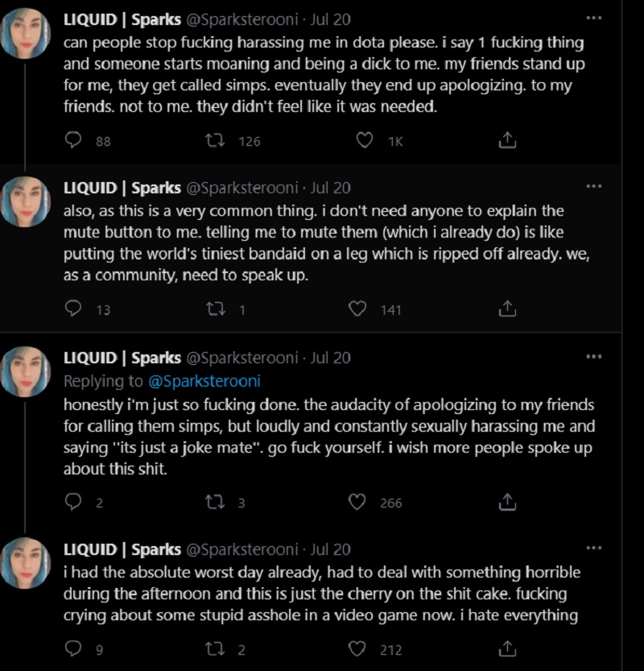The height and width of the screenshot is (671, 644).
Task: Open more options menu on last tweet
Action: coord(594,548)
